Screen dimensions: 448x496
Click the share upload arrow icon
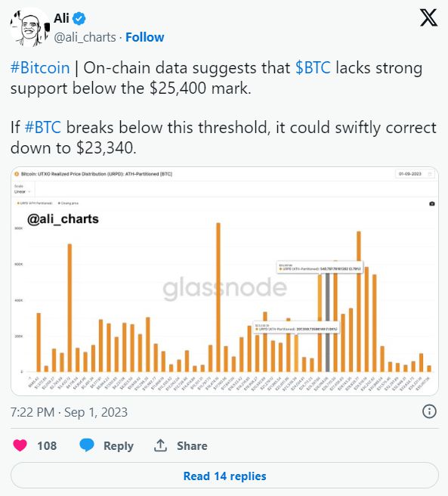[160, 445]
